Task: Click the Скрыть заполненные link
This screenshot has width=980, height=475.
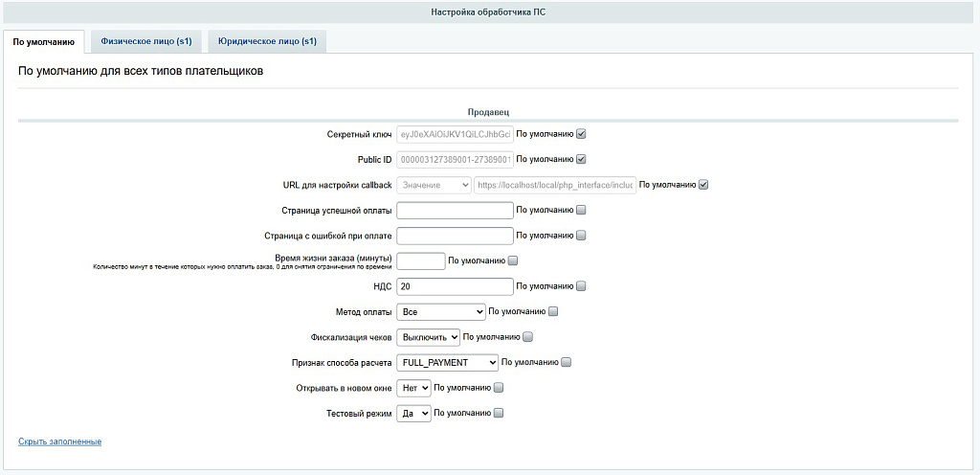Action: pyautogui.click(x=60, y=441)
